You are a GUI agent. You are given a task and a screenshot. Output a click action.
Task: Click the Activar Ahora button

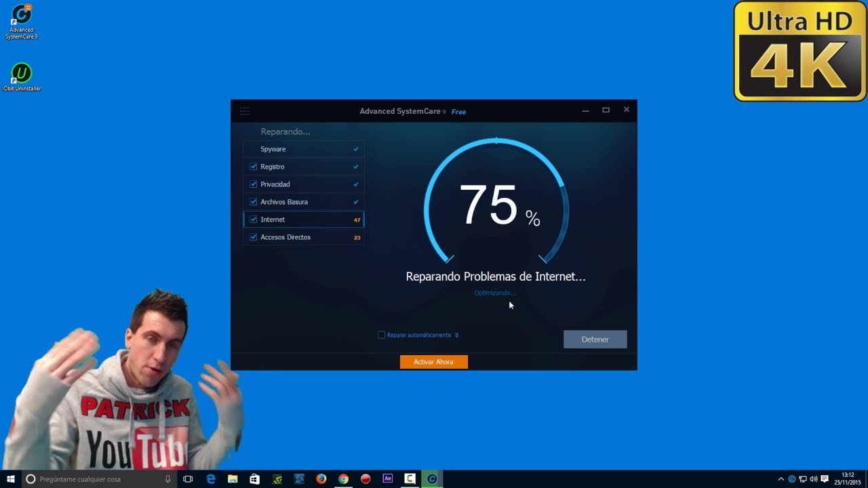coord(434,362)
